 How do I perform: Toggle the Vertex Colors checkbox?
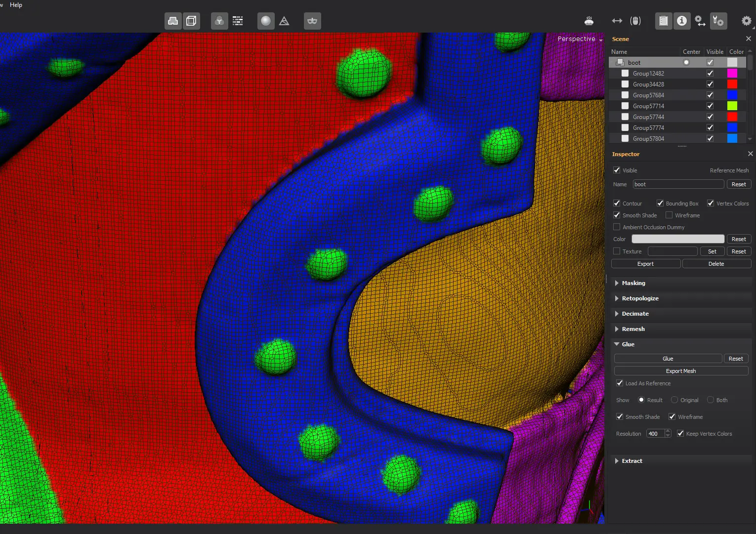pos(711,203)
